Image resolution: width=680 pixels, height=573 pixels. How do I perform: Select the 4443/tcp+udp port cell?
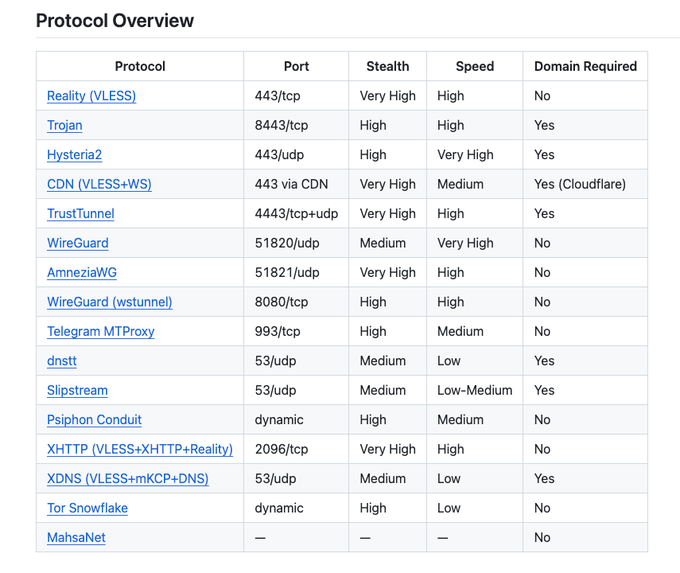[x=296, y=214]
